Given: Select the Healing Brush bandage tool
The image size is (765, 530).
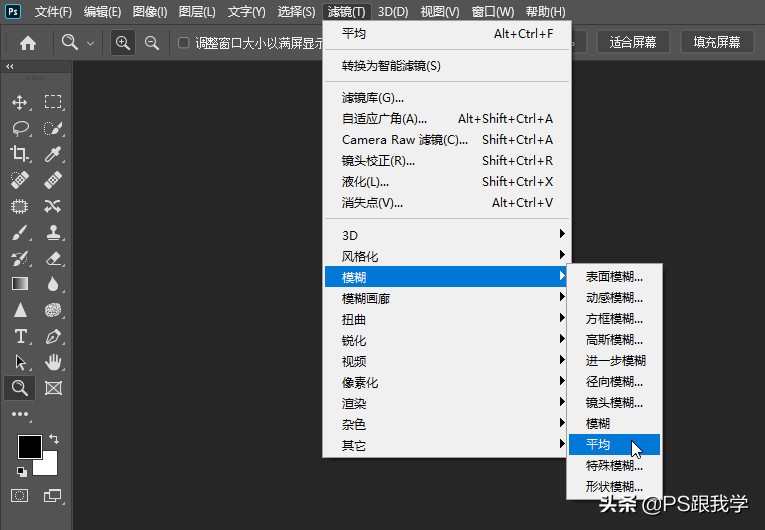Looking at the screenshot, I should coord(53,180).
